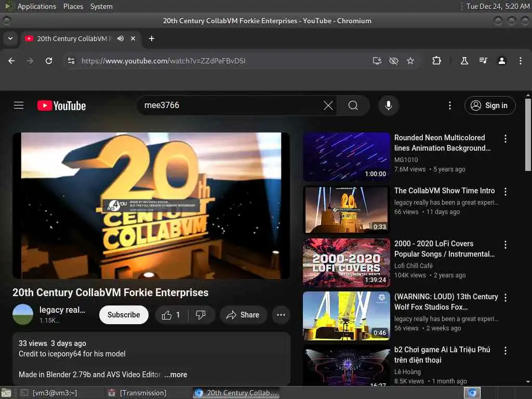Screen dimensions: 532x399
Task: Open the 0:33 CollabVM intro thumbnail
Action: [347, 210]
